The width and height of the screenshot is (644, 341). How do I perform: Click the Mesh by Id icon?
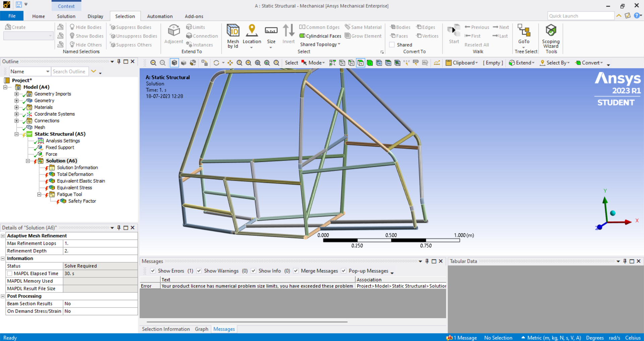point(233,31)
